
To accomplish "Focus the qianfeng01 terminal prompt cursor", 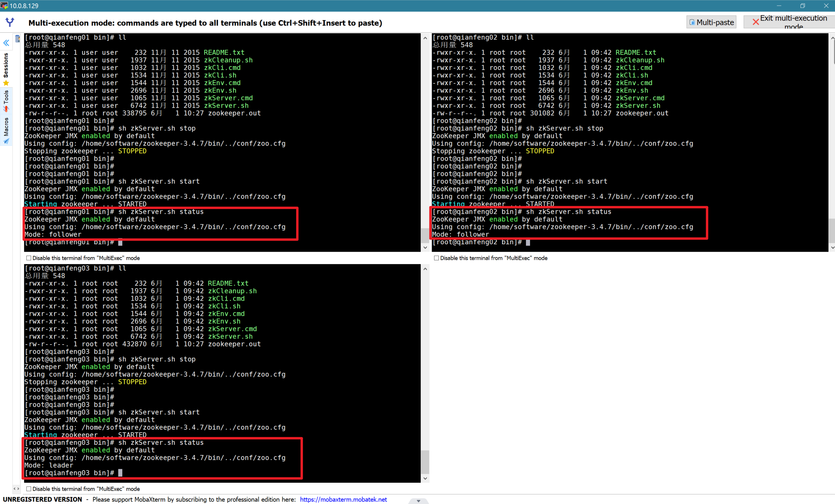I will pyautogui.click(x=120, y=242).
